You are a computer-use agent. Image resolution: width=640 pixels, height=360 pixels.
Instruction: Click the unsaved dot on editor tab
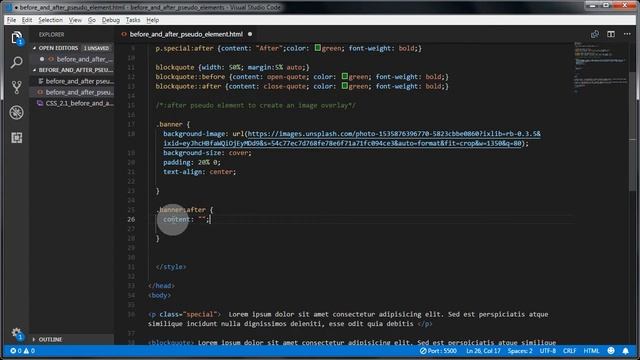point(250,34)
